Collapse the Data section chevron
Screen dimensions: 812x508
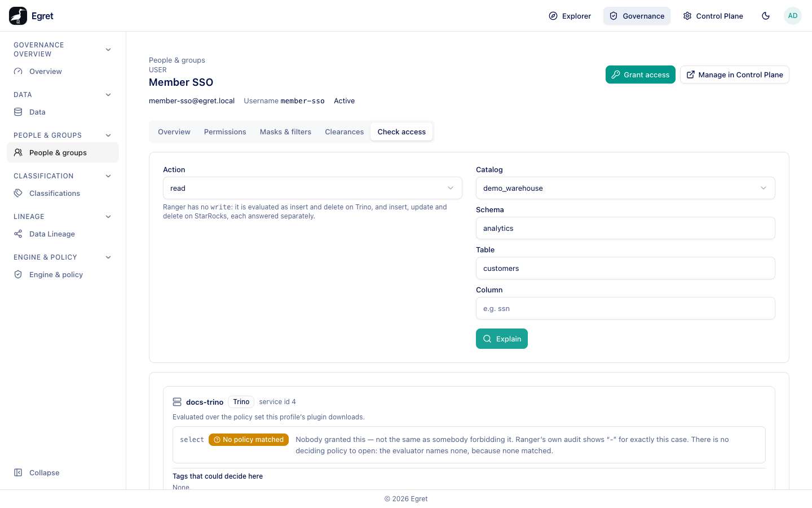tap(108, 95)
